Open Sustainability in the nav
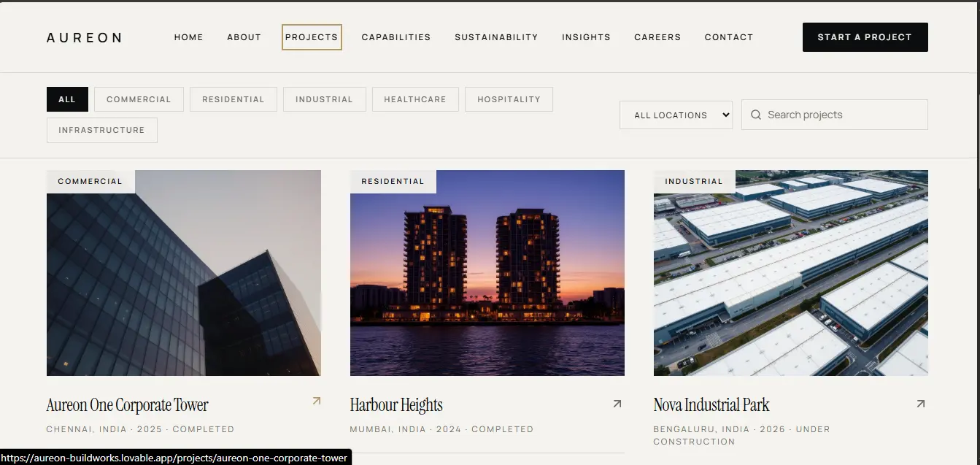This screenshot has width=980, height=465. click(496, 37)
